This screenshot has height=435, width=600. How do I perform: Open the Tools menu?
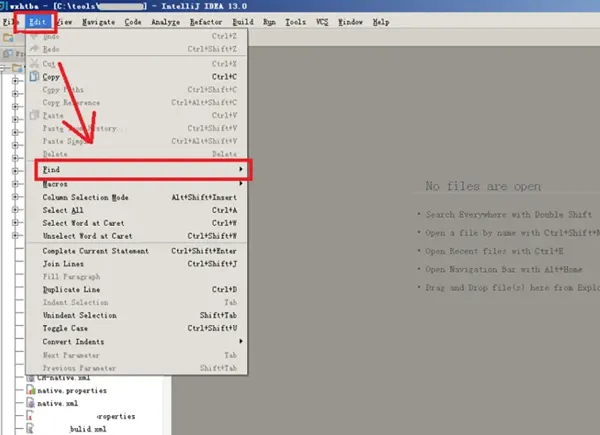click(295, 22)
